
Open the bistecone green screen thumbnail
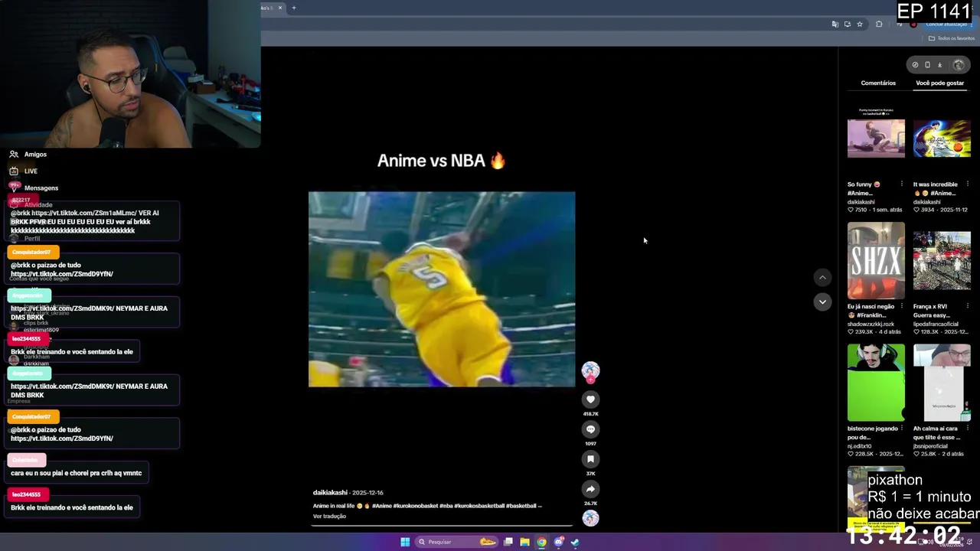click(x=876, y=383)
